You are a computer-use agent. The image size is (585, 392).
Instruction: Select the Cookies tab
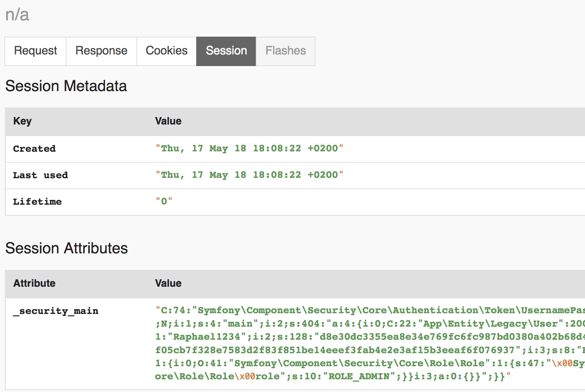[166, 51]
